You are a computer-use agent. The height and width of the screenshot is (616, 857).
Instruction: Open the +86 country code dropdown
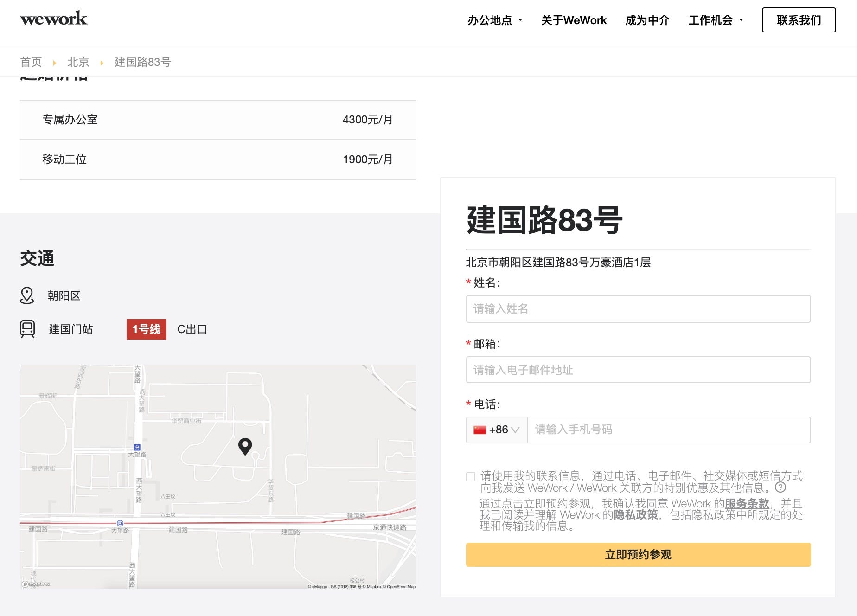coord(497,430)
